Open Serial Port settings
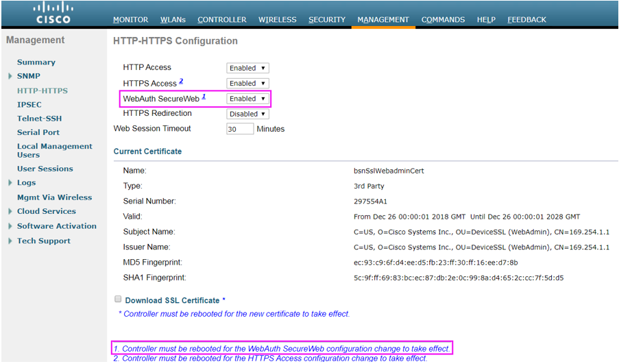 click(38, 132)
